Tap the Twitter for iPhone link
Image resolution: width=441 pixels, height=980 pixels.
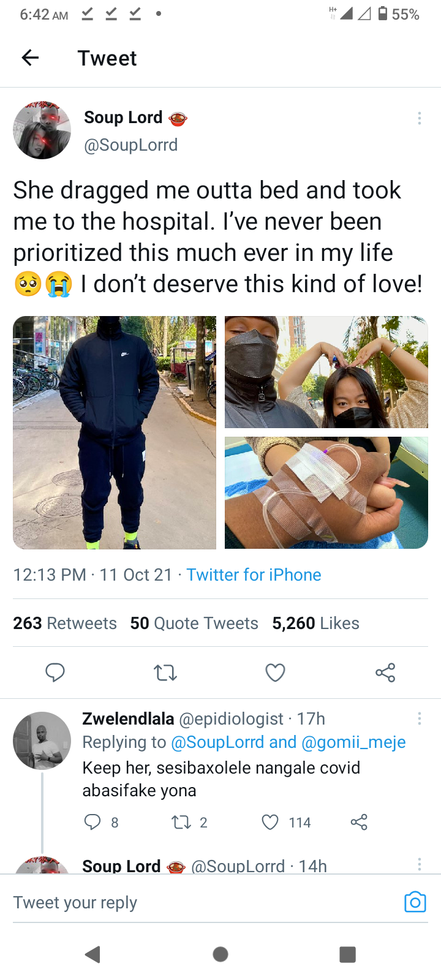[254, 575]
